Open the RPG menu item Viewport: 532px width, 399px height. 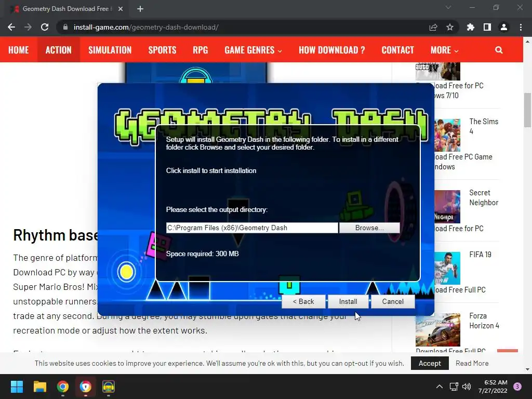pos(201,50)
